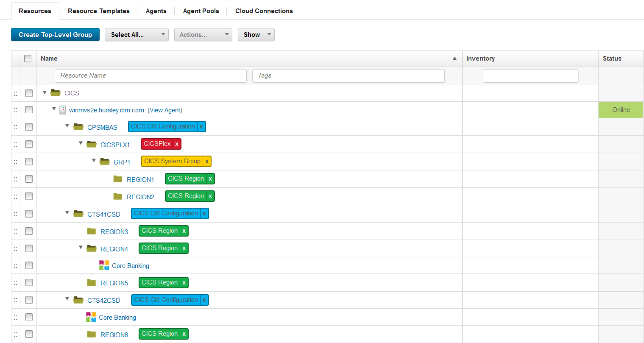Click the agent server icon beside winmvs2e.hursley.ibm.com
The height and width of the screenshot is (343, 644).
63,110
